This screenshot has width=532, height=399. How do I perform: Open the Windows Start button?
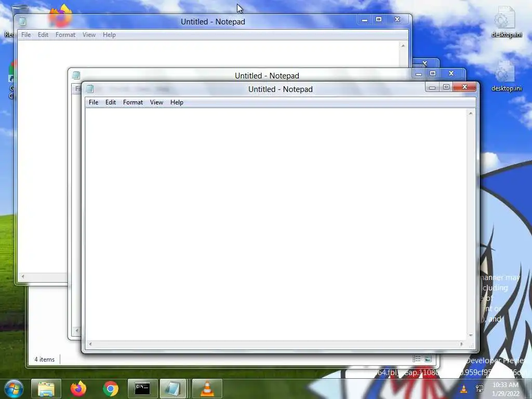[x=14, y=389]
